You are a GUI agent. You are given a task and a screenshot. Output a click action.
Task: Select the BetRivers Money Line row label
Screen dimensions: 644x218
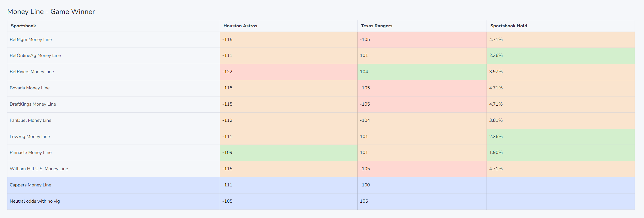point(32,72)
